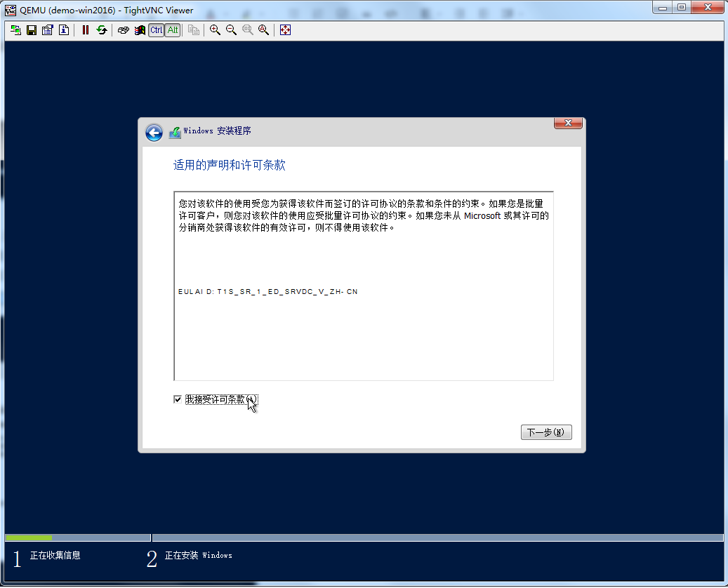Image resolution: width=728 pixels, height=588 pixels.
Task: Maximize the TightVNC Viewer window
Action: (x=681, y=7)
